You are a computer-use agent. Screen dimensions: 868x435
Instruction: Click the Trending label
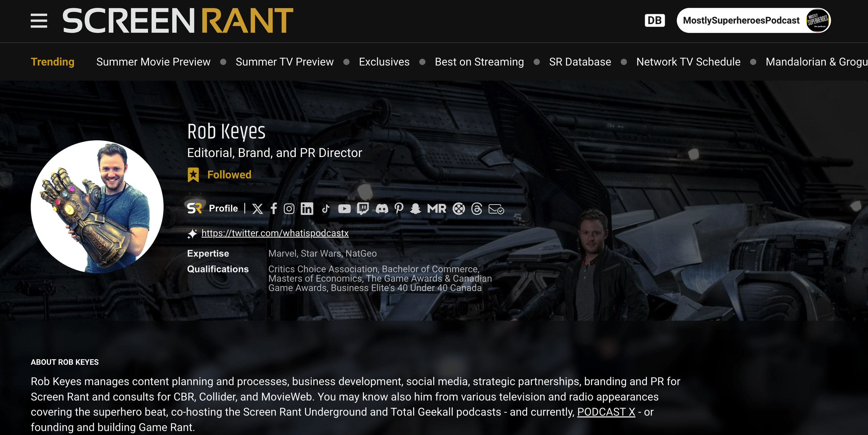pyautogui.click(x=52, y=62)
